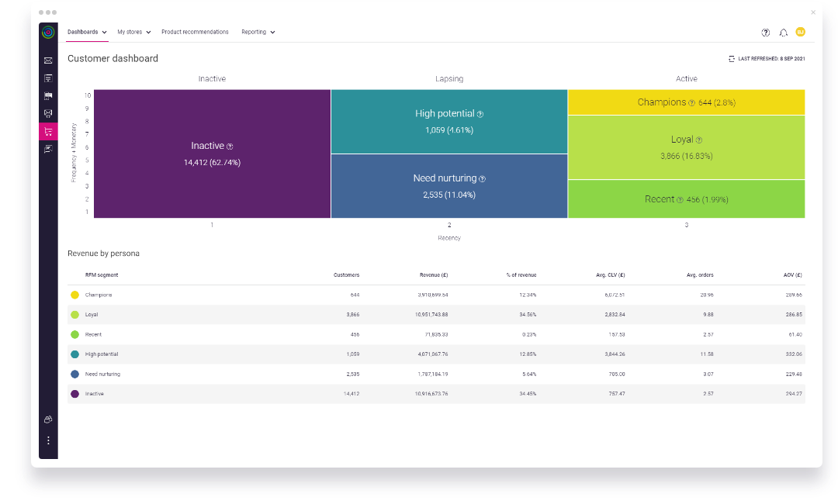Open the notifications bell icon
838x504 pixels.
782,32
